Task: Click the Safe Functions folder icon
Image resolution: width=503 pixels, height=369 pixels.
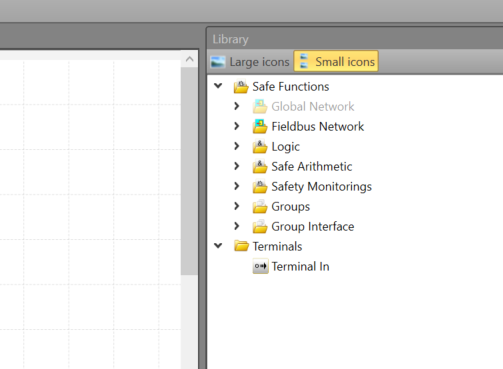Action: point(241,86)
